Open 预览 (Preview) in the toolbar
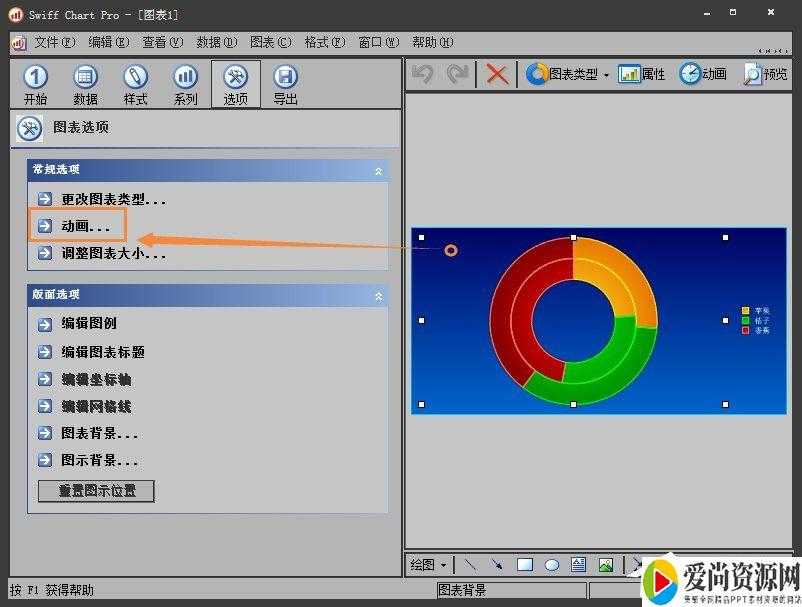 (765, 74)
